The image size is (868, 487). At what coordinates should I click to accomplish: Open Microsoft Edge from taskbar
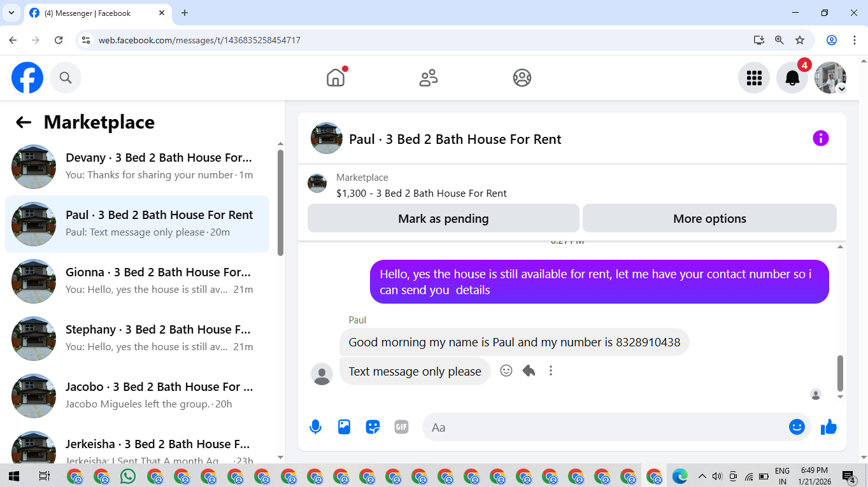pyautogui.click(x=680, y=476)
